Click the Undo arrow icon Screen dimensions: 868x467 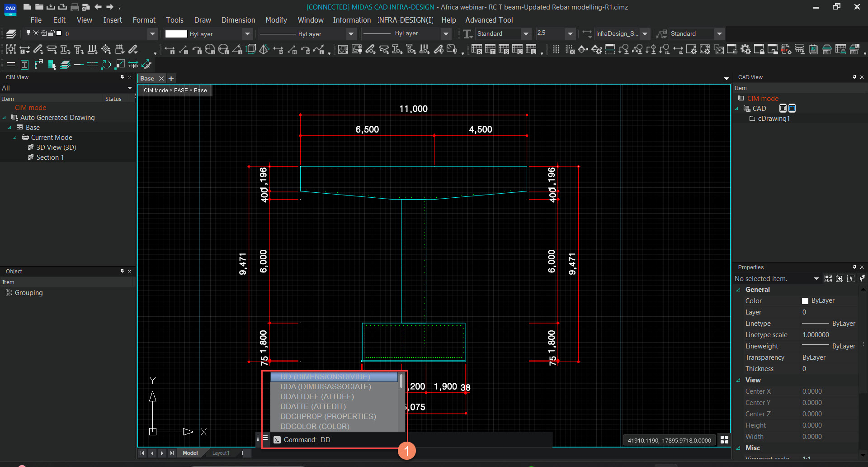pos(98,7)
